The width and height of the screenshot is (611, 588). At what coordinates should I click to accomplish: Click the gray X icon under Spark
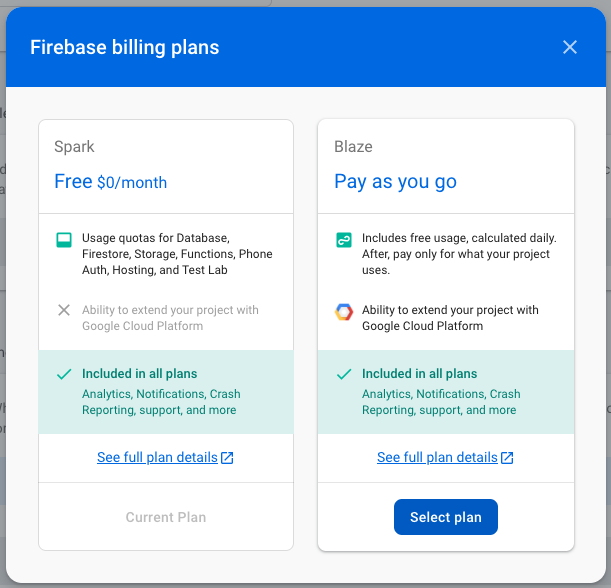(64, 310)
